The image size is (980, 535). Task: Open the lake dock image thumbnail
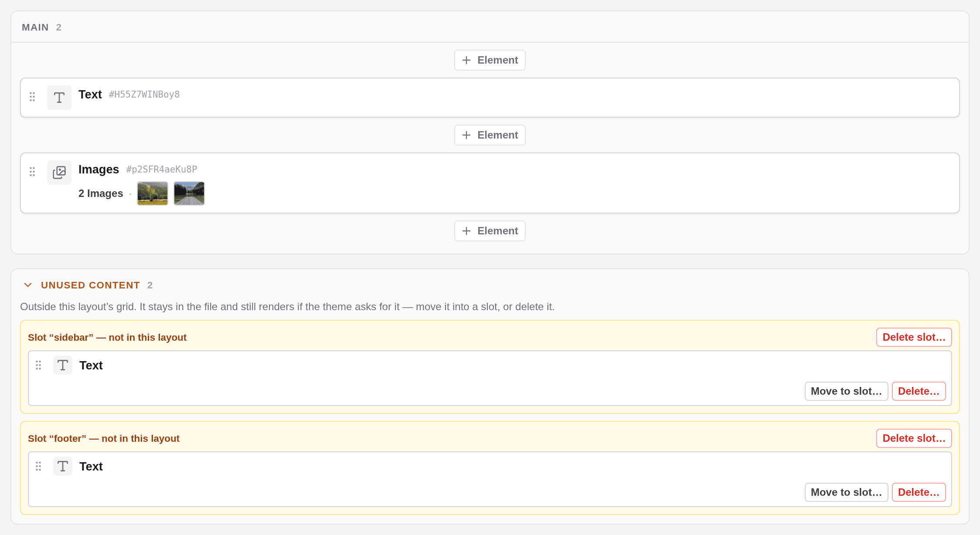(x=189, y=193)
